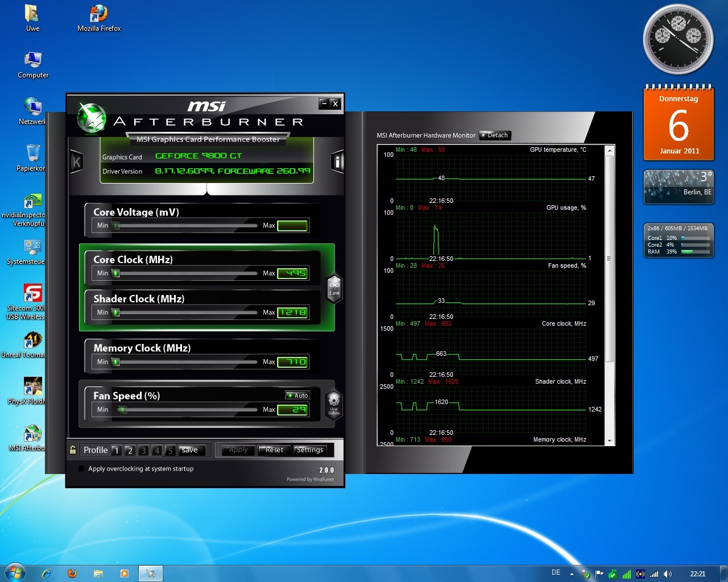Load profile slot 1

[117, 450]
